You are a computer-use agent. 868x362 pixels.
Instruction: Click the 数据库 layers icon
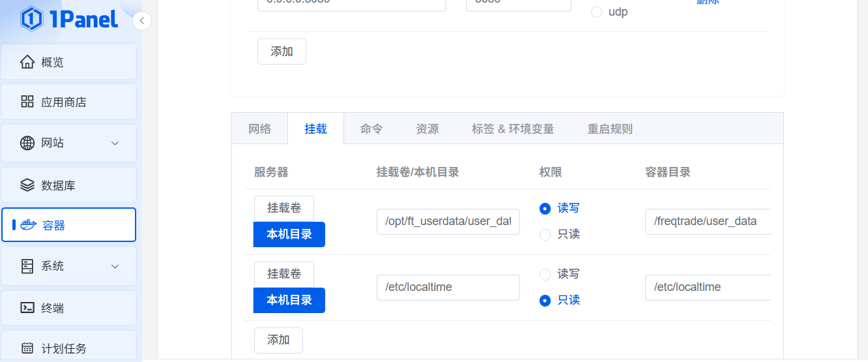click(27, 185)
